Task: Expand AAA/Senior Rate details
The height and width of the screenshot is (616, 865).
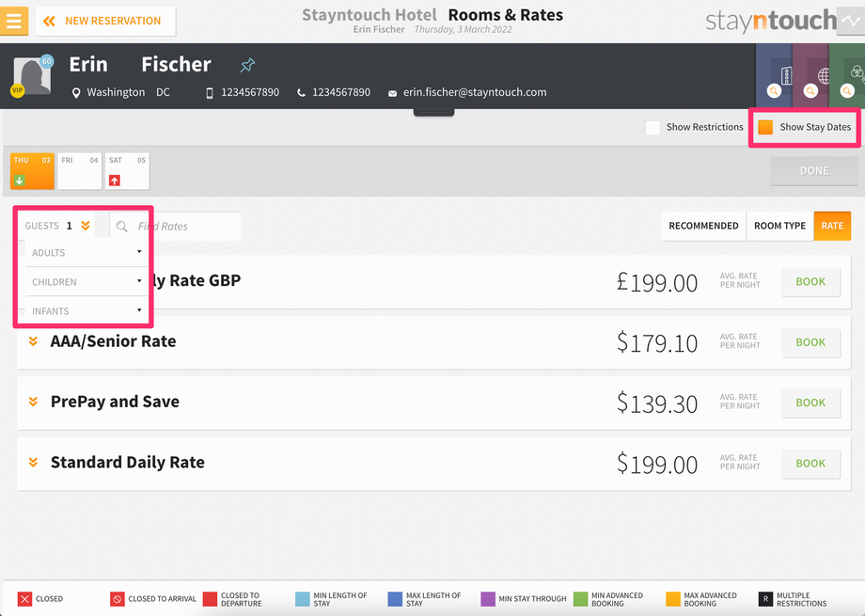Action: click(x=33, y=341)
